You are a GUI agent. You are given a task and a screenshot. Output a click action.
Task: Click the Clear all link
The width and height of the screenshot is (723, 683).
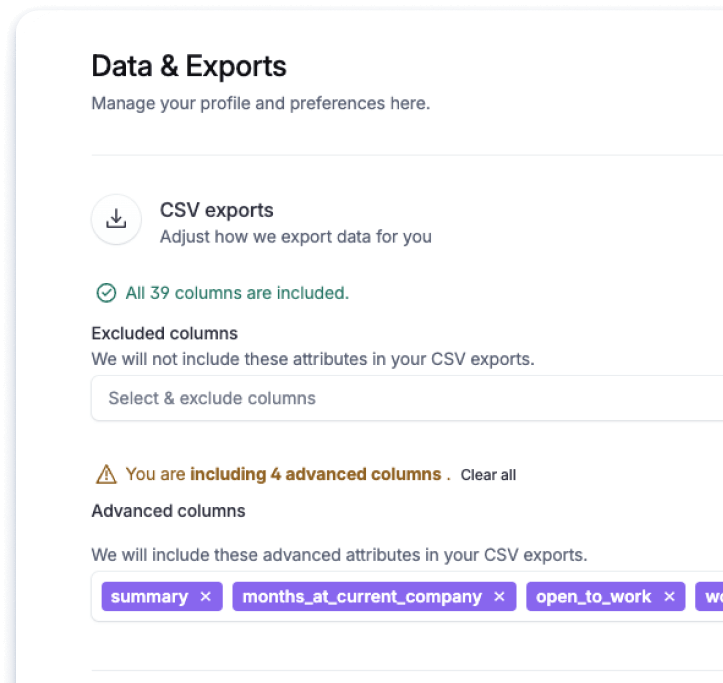pyautogui.click(x=488, y=475)
